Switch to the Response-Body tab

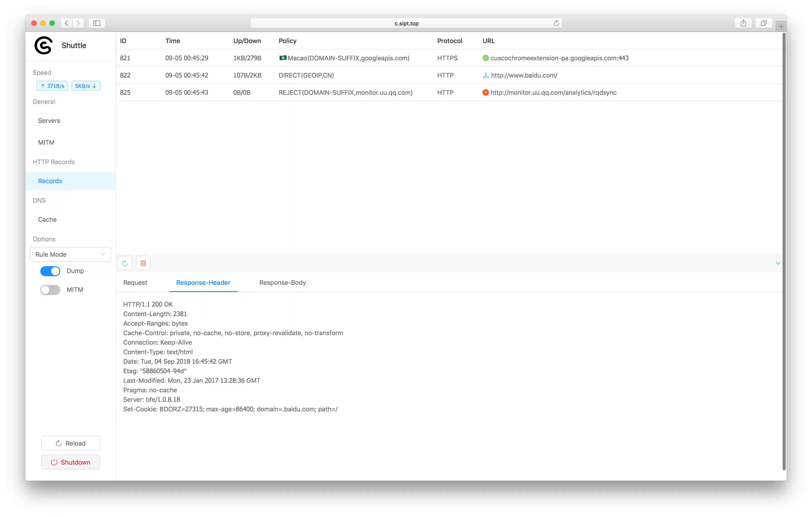pyautogui.click(x=282, y=283)
